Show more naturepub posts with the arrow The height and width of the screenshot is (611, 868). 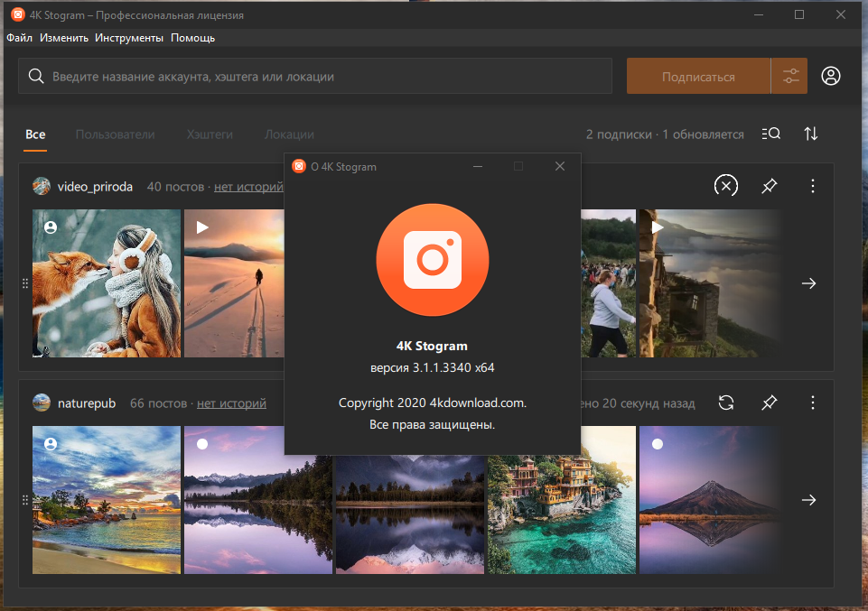[808, 500]
